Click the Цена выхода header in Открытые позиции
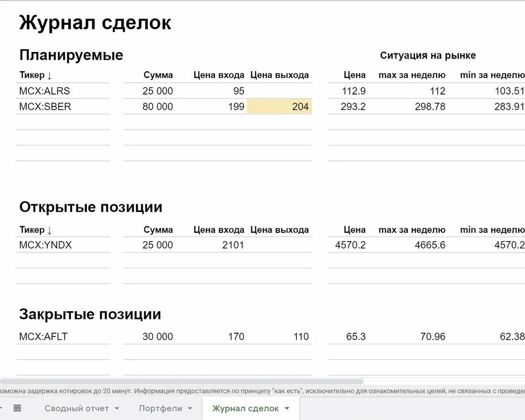The image size is (525, 420). [280, 230]
